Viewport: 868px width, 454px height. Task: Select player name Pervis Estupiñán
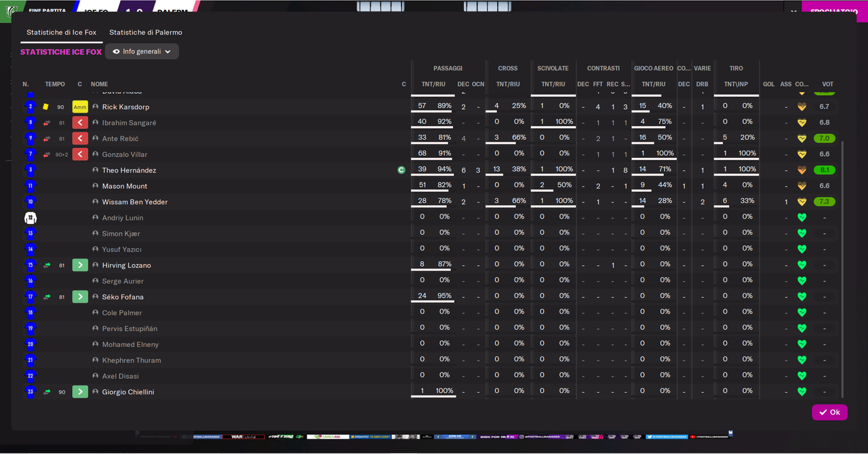pyautogui.click(x=131, y=328)
